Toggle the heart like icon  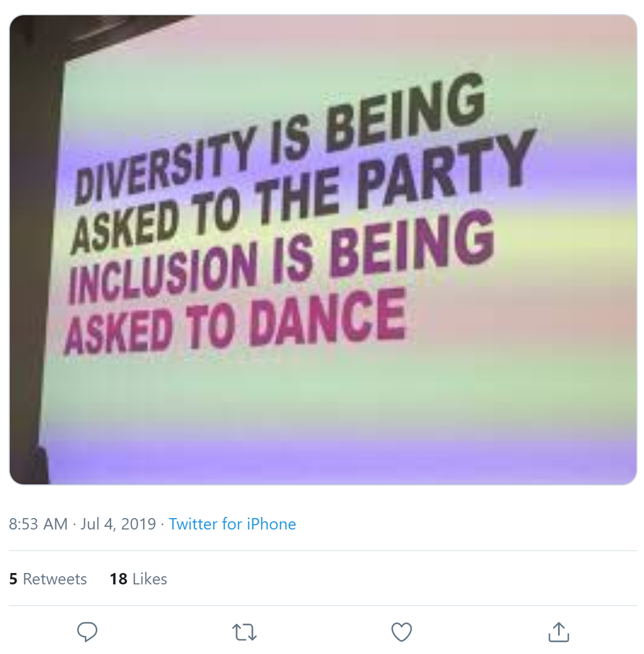pyautogui.click(x=401, y=632)
